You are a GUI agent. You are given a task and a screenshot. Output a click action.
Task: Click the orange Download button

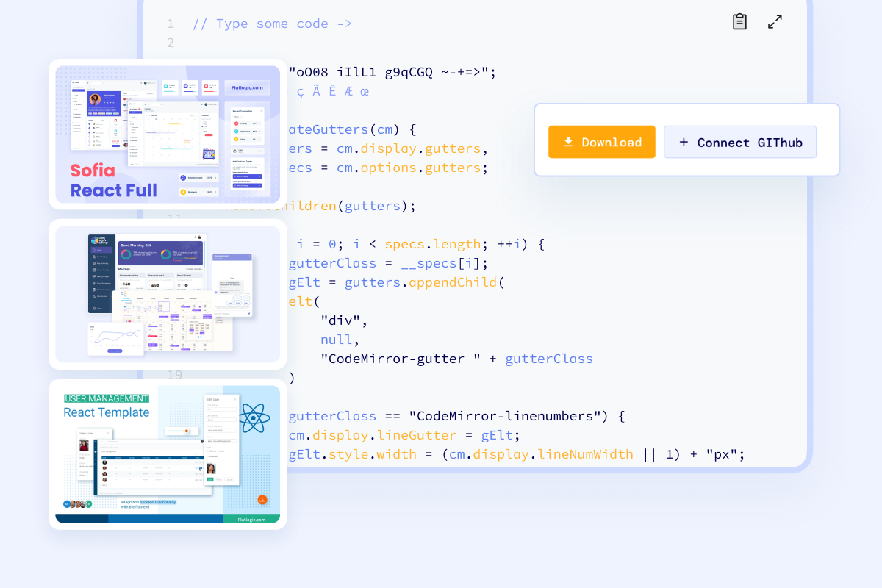pyautogui.click(x=601, y=142)
